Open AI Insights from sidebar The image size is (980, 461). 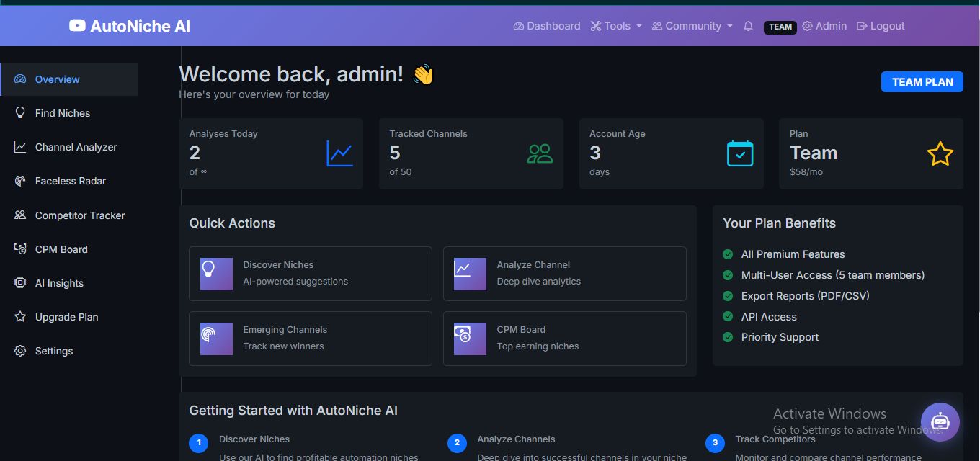coord(70,283)
